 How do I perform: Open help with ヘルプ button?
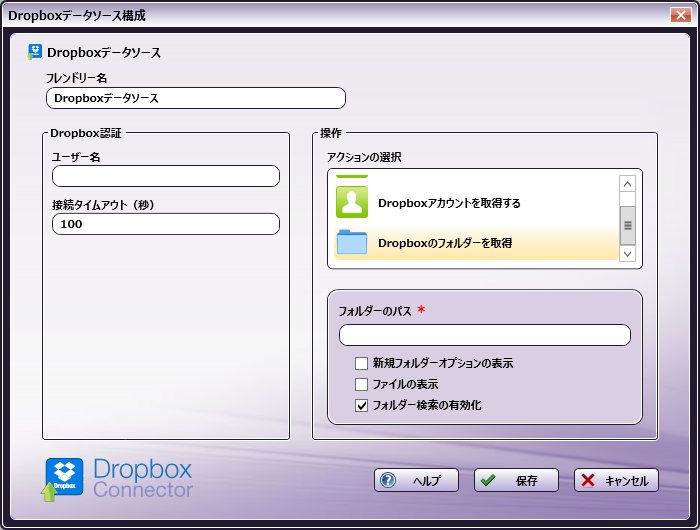[416, 480]
